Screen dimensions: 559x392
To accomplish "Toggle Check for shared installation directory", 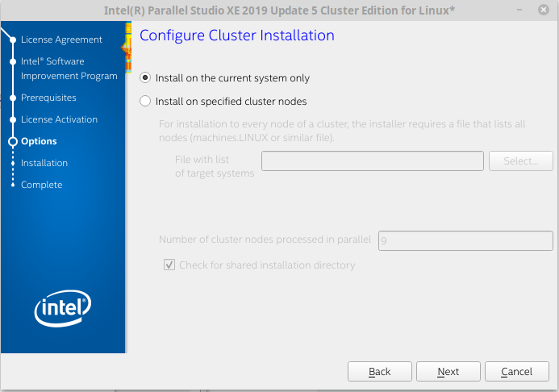I will click(169, 265).
